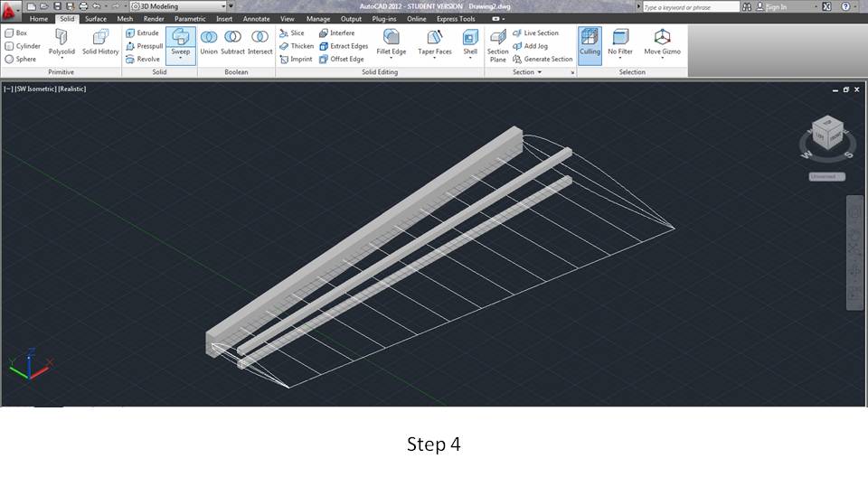868x477 pixels.
Task: Click the Add Jog tool
Action: (530, 46)
